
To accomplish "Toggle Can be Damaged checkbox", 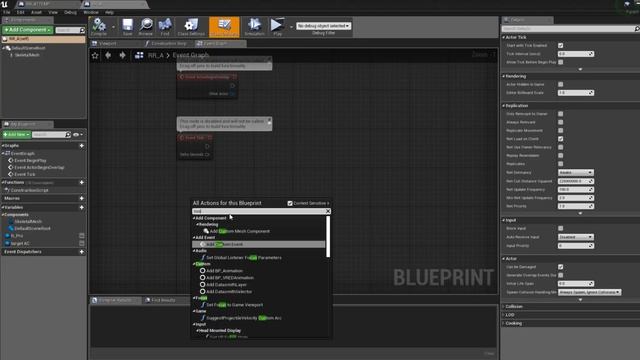I will pos(560,267).
